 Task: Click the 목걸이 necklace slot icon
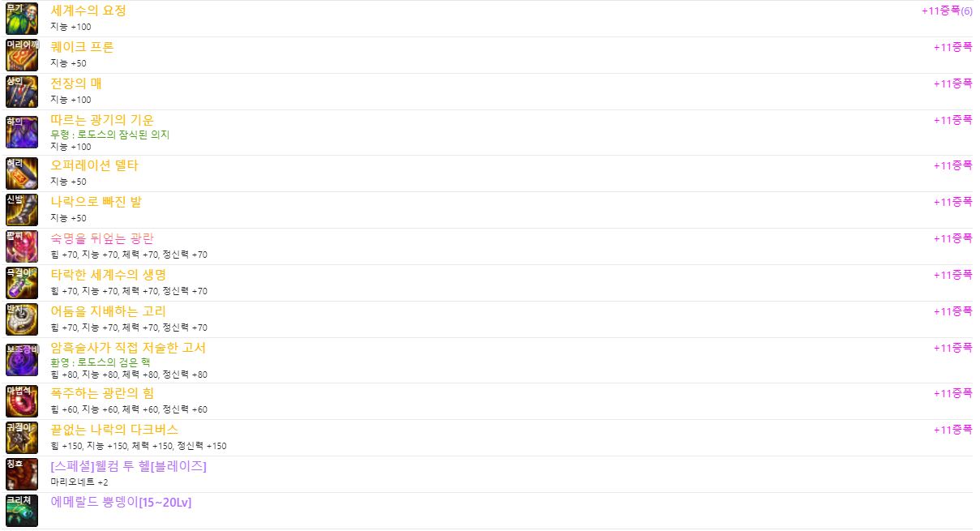(x=22, y=283)
